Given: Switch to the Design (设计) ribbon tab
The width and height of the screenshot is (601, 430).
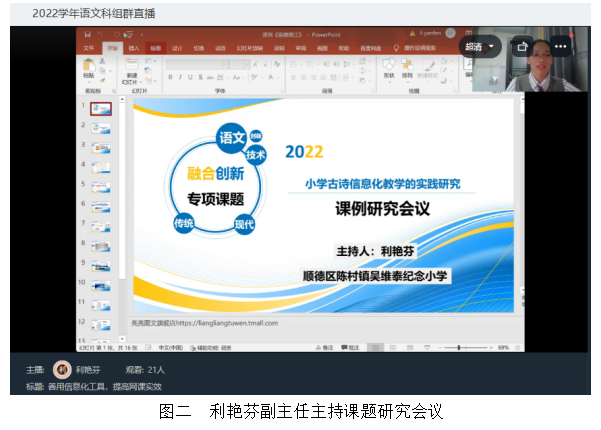Looking at the screenshot, I should coord(177,47).
